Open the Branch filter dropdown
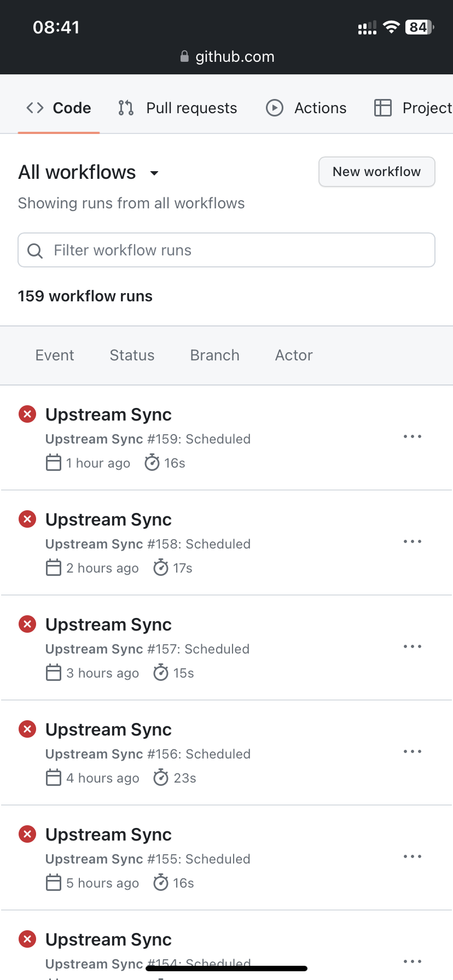 tap(214, 355)
